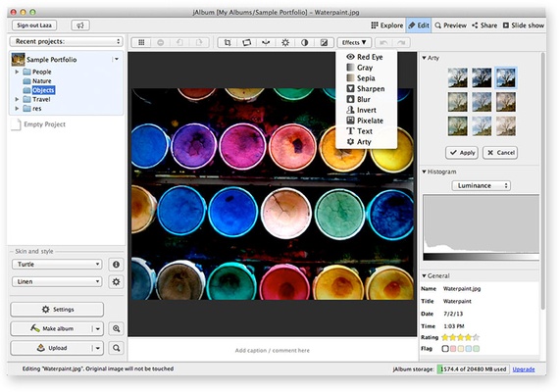The width and height of the screenshot is (560, 392).
Task: Open the Turtle skin dropdown
Action: click(x=57, y=265)
